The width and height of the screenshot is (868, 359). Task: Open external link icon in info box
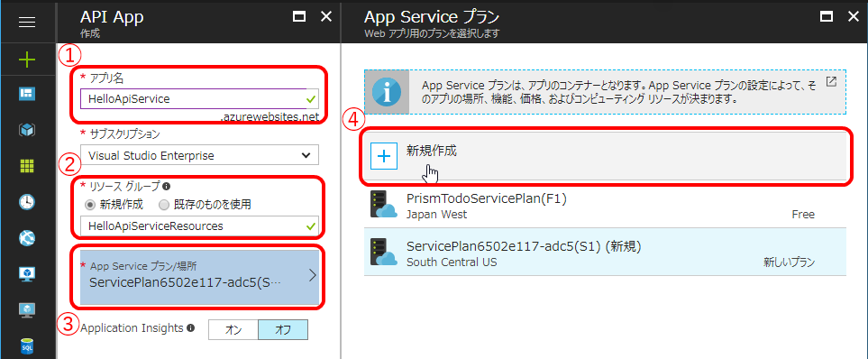tap(831, 82)
